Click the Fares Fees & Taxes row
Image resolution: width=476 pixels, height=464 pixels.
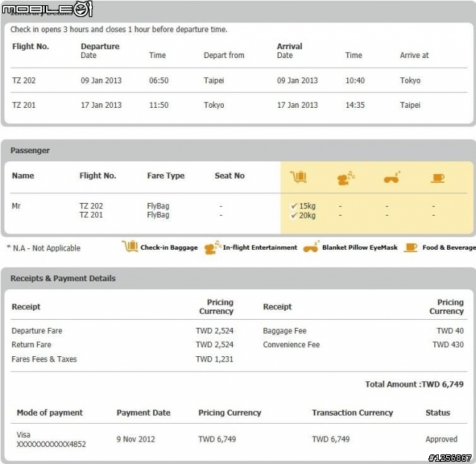pyautogui.click(x=122, y=359)
